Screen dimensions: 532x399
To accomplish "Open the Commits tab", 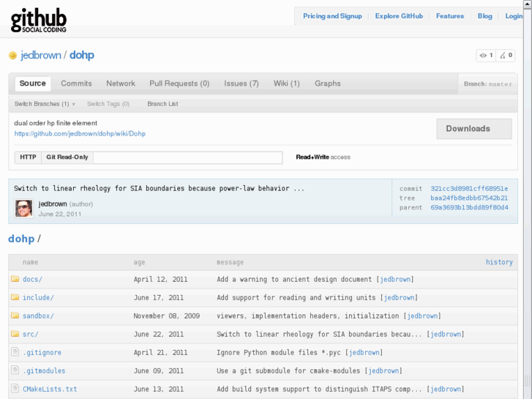I will point(76,83).
